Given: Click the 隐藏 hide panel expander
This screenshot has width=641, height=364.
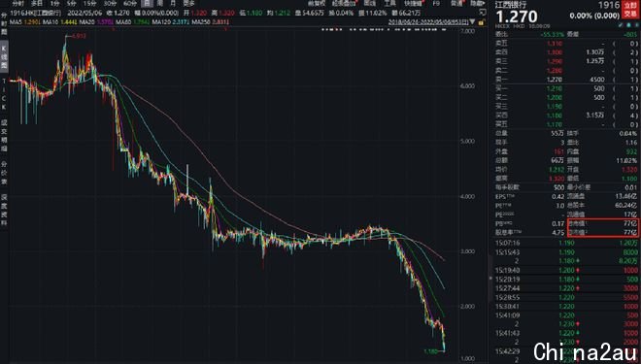Looking at the screenshot, I should coord(477,3).
